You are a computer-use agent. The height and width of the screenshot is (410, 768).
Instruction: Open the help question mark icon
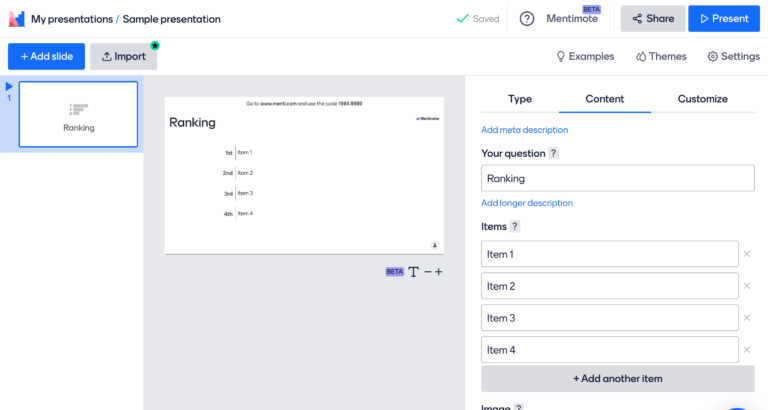pos(527,19)
